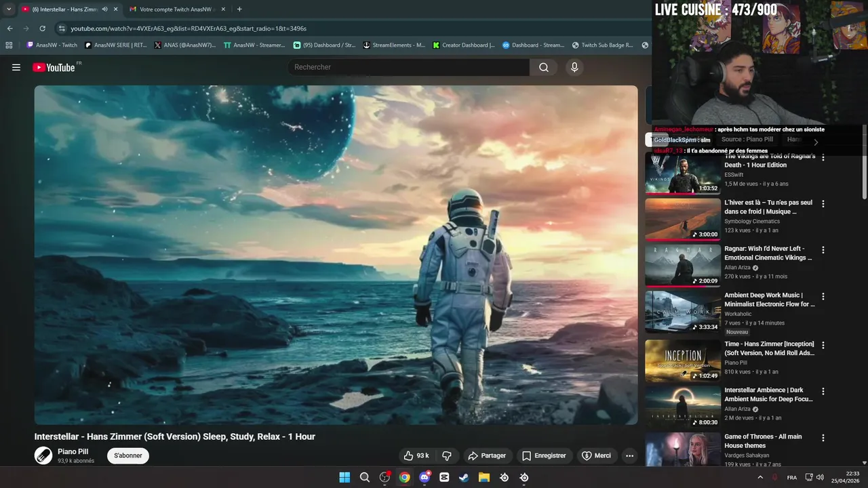Open options menu for Interstellar Ambience video
The image size is (868, 488).
[x=823, y=391]
